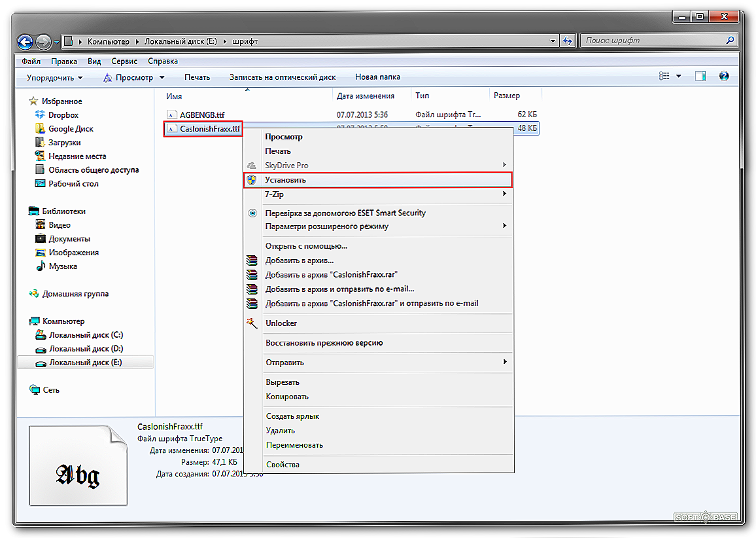This screenshot has width=756, height=538.
Task: Open Свойства from the context menu
Action: click(283, 465)
